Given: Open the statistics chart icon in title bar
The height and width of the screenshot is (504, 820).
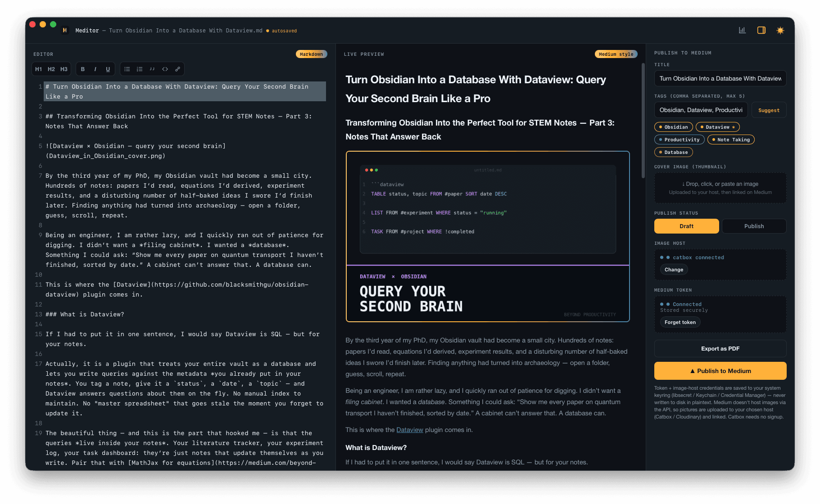Looking at the screenshot, I should click(742, 30).
